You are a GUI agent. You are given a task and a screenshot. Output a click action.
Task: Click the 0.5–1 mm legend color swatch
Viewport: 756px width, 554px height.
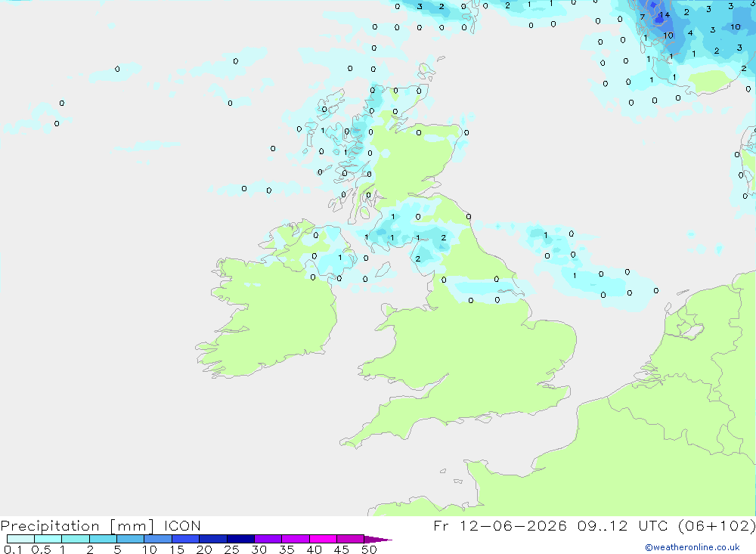click(x=48, y=539)
